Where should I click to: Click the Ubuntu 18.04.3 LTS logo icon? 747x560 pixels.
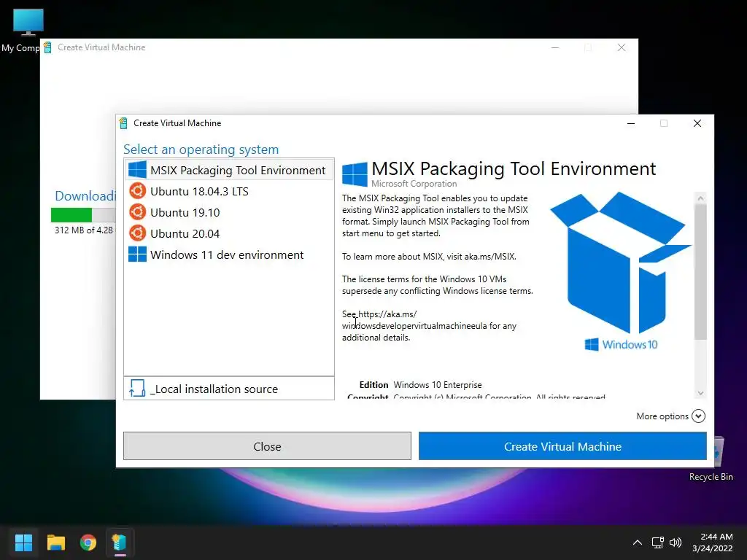[137, 191]
